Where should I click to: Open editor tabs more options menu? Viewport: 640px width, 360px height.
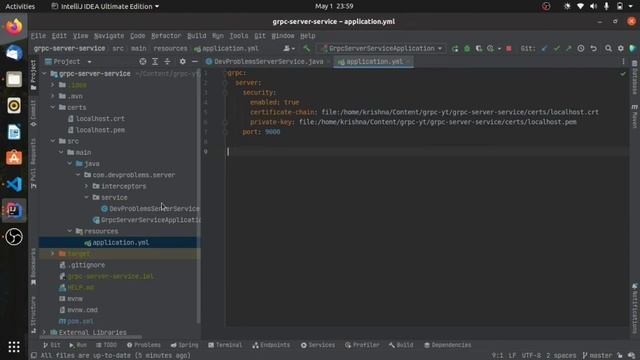(x=623, y=62)
